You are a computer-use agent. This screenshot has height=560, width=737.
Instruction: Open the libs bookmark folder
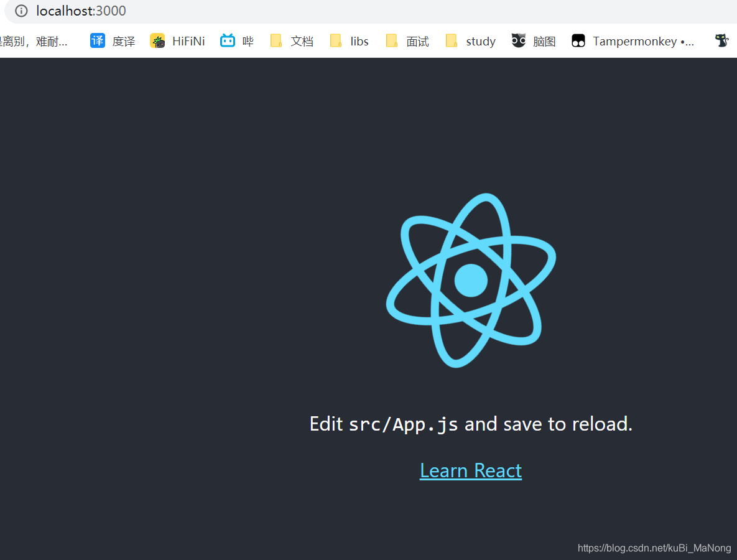pos(350,41)
